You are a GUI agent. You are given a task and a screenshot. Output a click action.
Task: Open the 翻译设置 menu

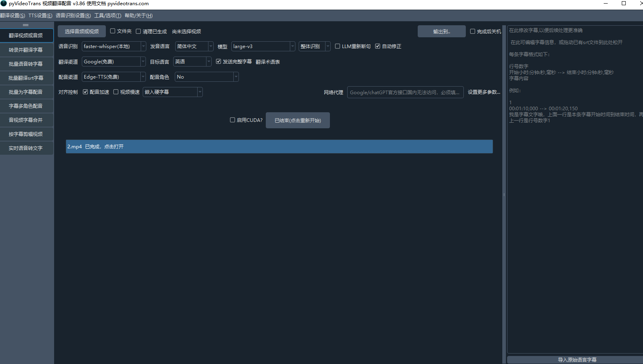coord(12,16)
